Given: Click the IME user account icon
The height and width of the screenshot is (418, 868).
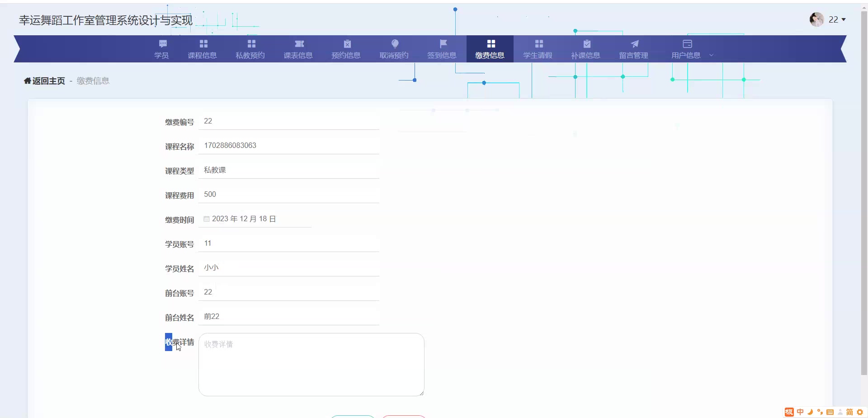Looking at the screenshot, I should tap(840, 412).
